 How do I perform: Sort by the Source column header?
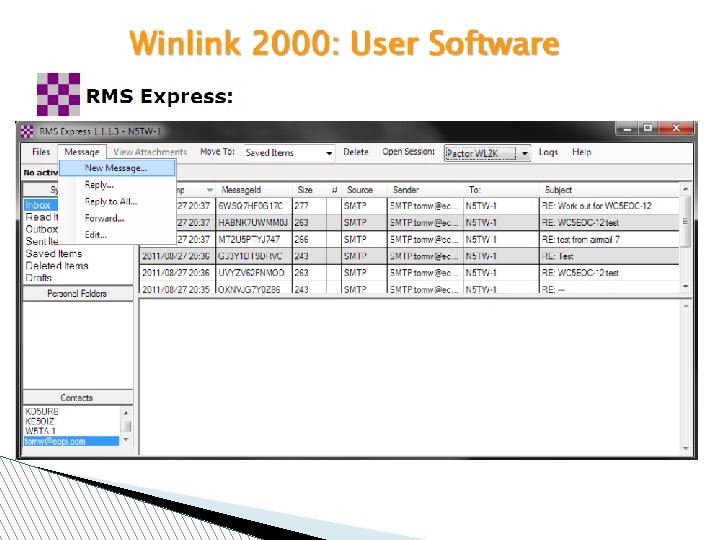360,190
